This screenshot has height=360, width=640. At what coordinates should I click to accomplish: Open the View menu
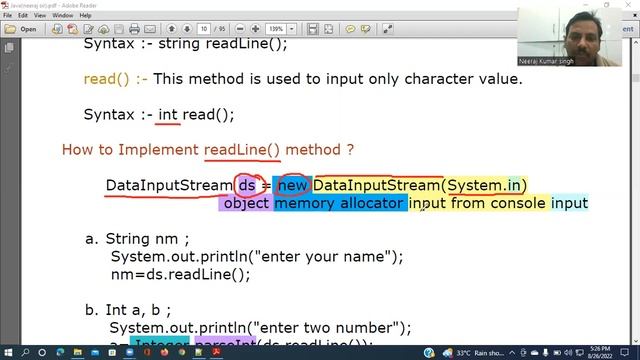pos(40,16)
